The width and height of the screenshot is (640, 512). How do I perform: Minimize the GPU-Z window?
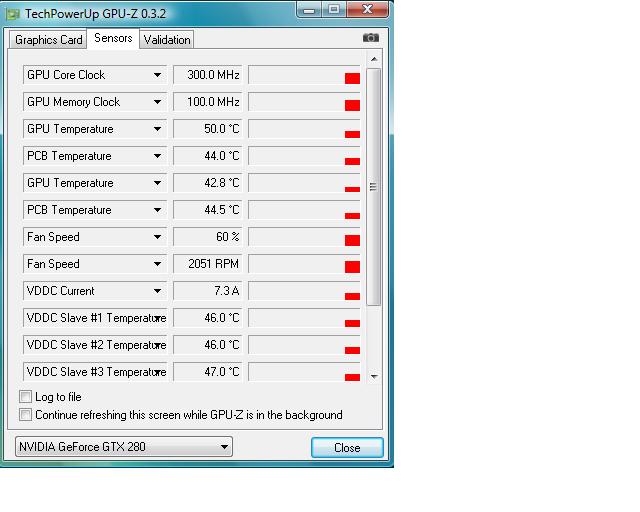pyautogui.click(x=309, y=10)
